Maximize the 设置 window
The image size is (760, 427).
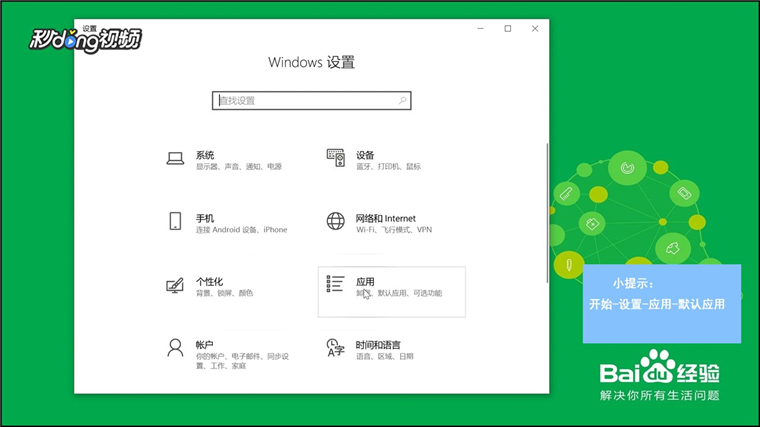pyautogui.click(x=507, y=29)
